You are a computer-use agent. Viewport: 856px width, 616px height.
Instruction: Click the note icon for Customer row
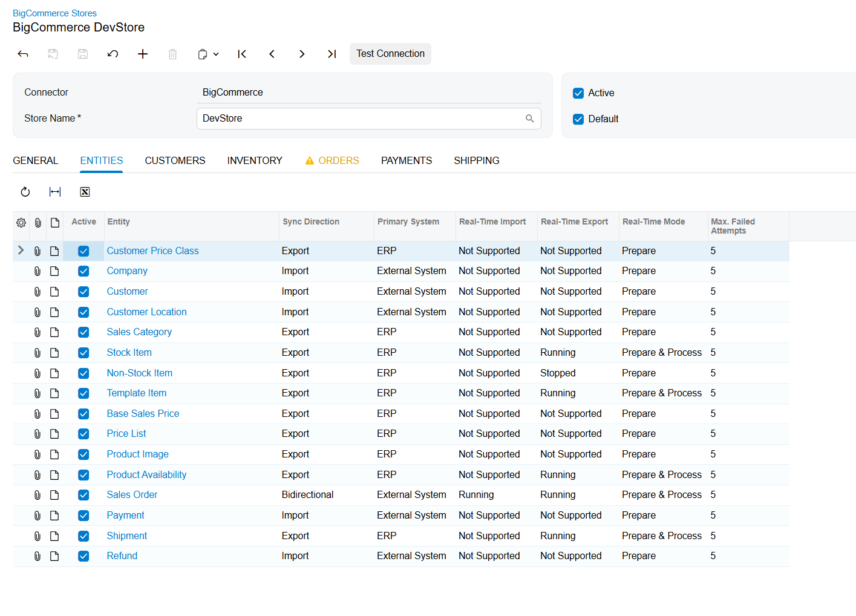(54, 292)
